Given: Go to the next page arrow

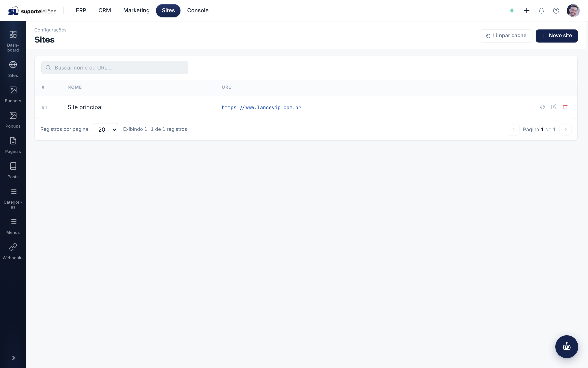Looking at the screenshot, I should [565, 129].
